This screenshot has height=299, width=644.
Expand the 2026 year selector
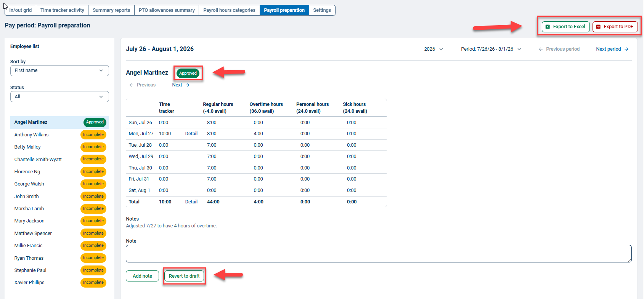tap(434, 49)
